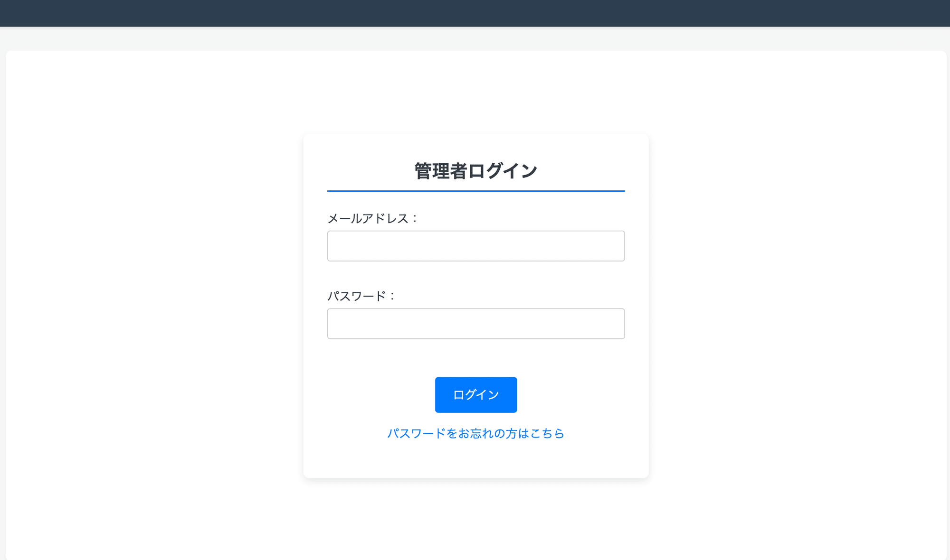This screenshot has width=950, height=560.
Task: Submit the login form via ログイン
Action: point(475,394)
